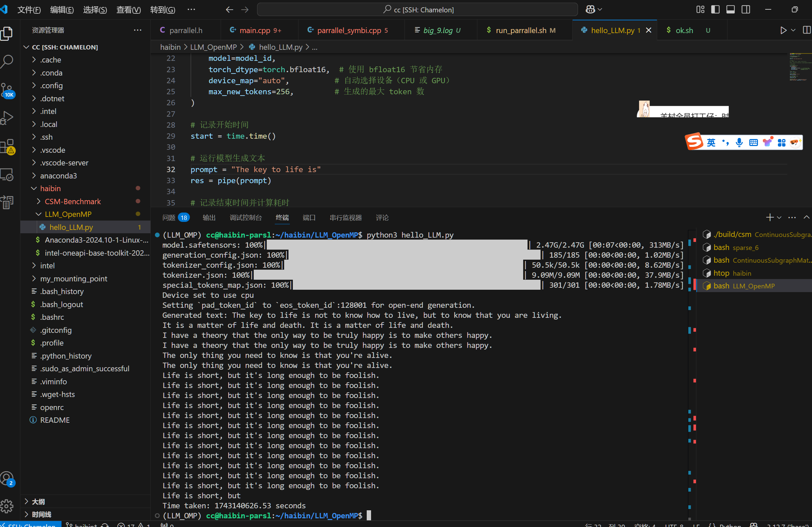Run the Python file with play button
The image size is (812, 527).
pos(783,30)
